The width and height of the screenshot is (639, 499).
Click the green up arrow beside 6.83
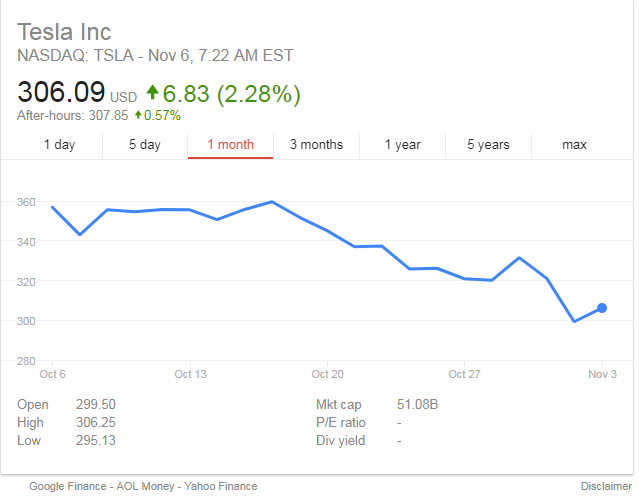152,93
